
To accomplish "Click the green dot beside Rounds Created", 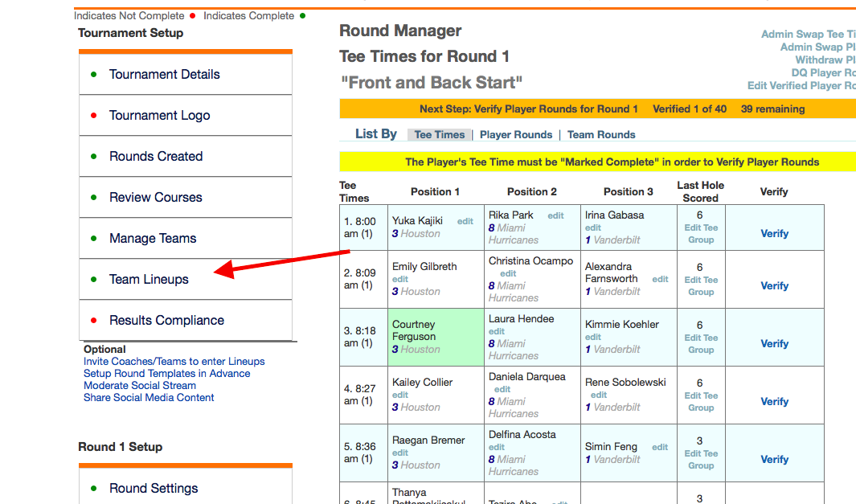I will pos(93,157).
